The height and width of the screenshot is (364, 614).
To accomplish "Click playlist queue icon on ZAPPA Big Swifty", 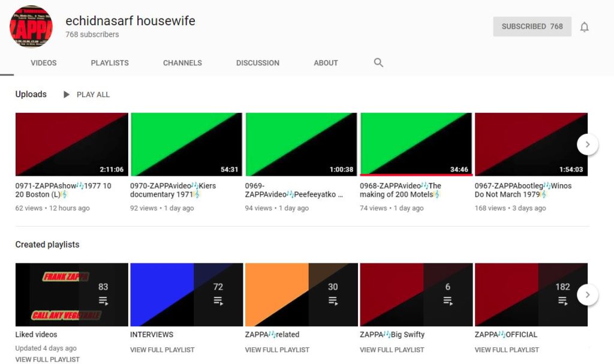I will 447,301.
